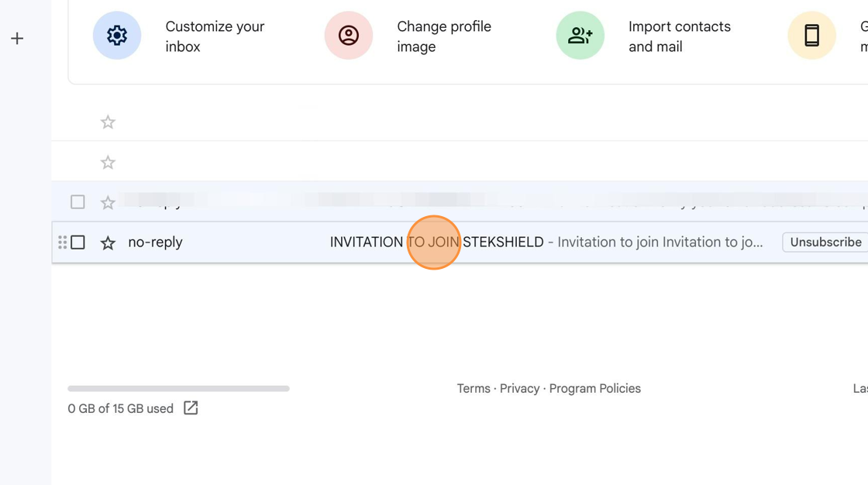Click the Change profile image icon

(x=349, y=36)
